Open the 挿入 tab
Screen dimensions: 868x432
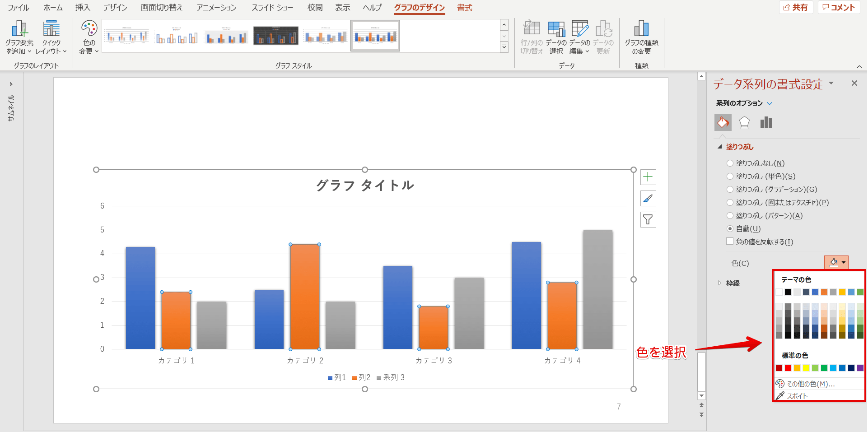point(83,8)
